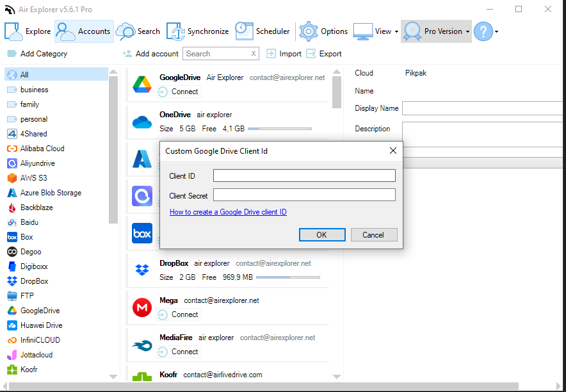Click the Export accounts icon
This screenshot has height=392, width=566.
311,54
